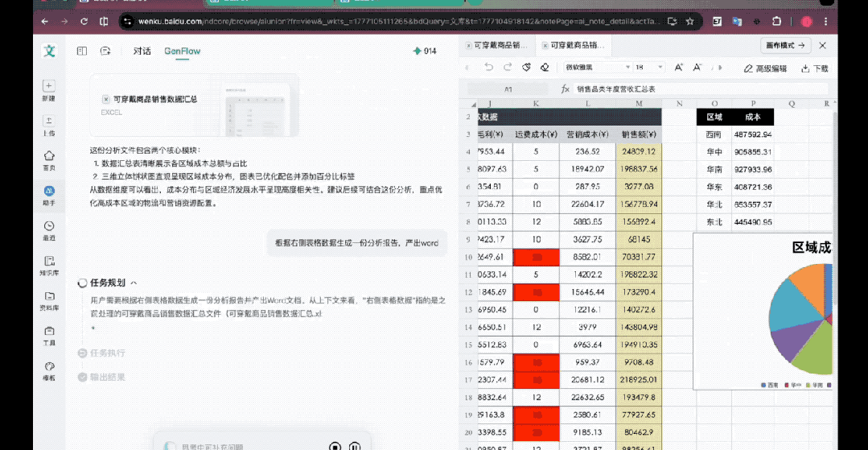Switch to the 对话 tab

tap(142, 51)
